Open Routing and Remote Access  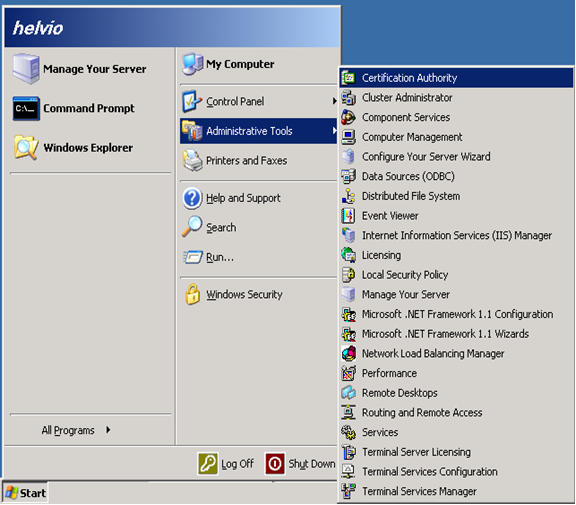(456, 413)
